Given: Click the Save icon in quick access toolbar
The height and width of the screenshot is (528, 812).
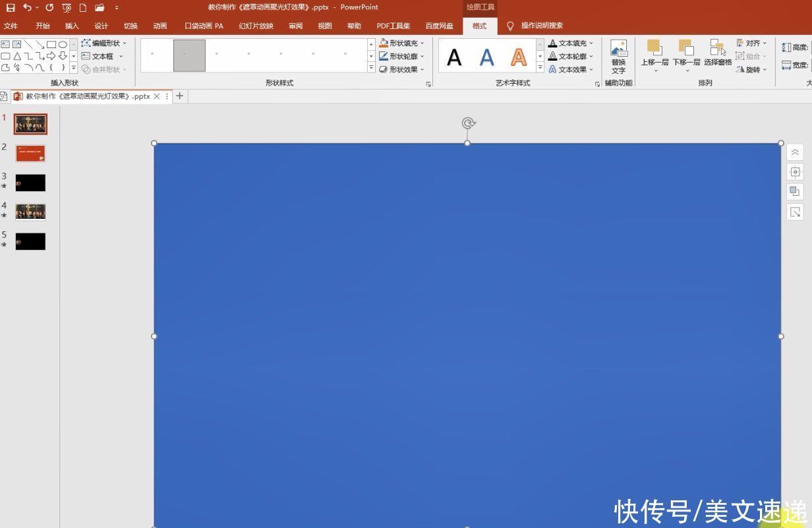Looking at the screenshot, I should [11, 7].
